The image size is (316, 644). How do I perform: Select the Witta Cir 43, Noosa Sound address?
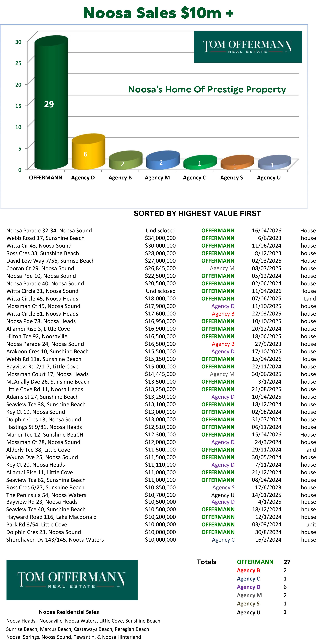tap(39, 246)
